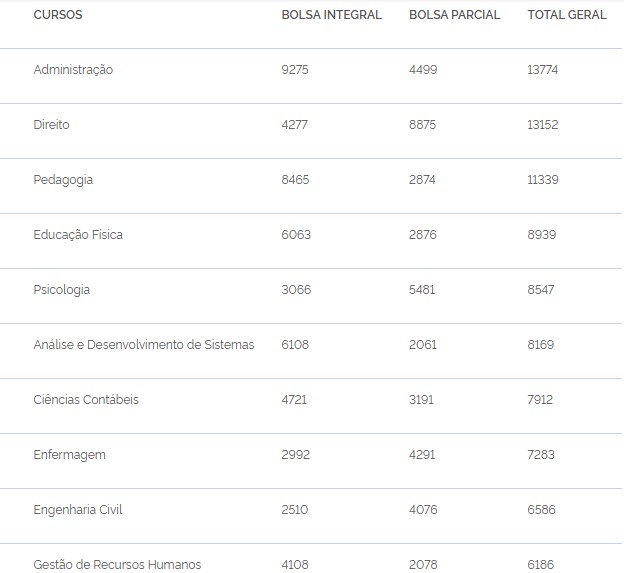Select Psicologia partial scholarship value 5481
624x573 pixels.
(x=423, y=290)
